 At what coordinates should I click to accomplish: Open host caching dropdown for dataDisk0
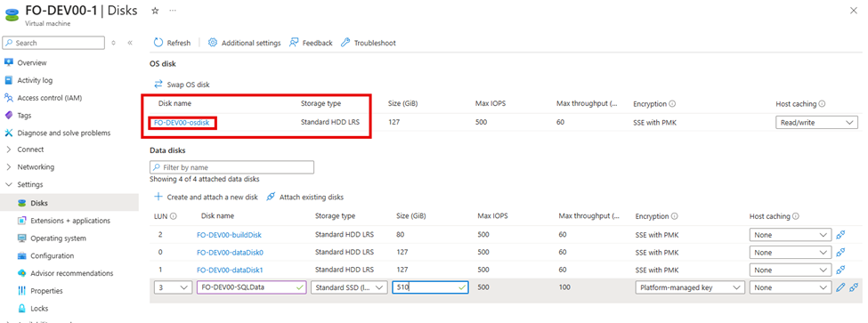click(x=791, y=252)
